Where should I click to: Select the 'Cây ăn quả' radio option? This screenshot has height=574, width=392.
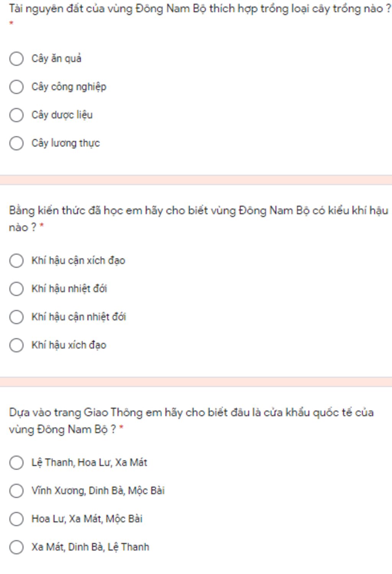point(16,59)
